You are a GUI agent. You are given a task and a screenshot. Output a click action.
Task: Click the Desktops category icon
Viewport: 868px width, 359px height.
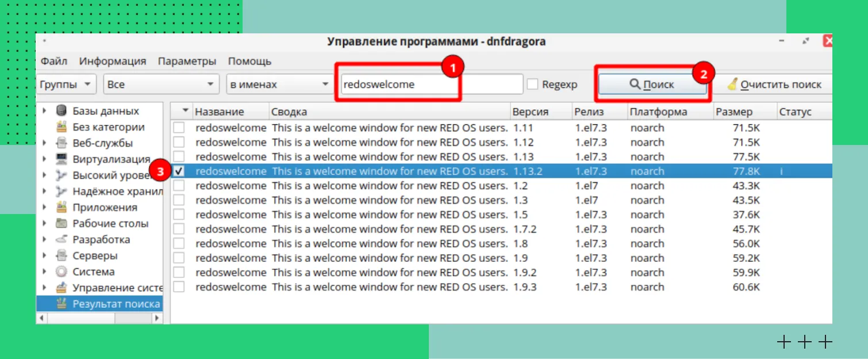pos(62,224)
